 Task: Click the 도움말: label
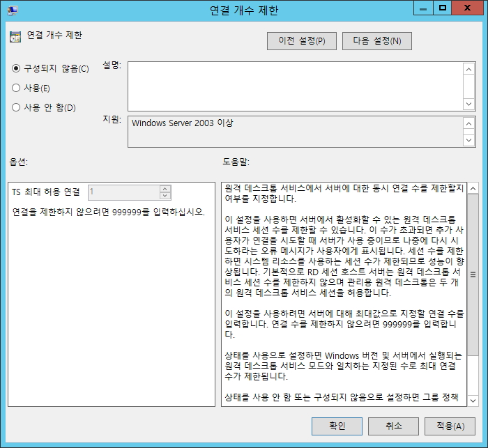click(236, 162)
